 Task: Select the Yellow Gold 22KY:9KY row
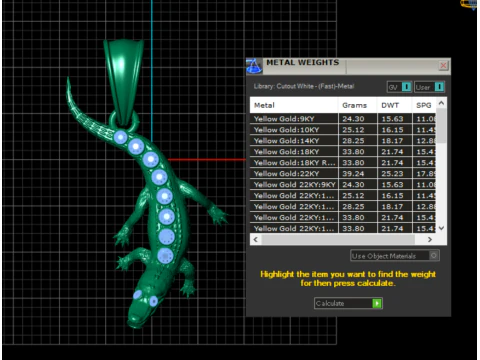(343, 185)
